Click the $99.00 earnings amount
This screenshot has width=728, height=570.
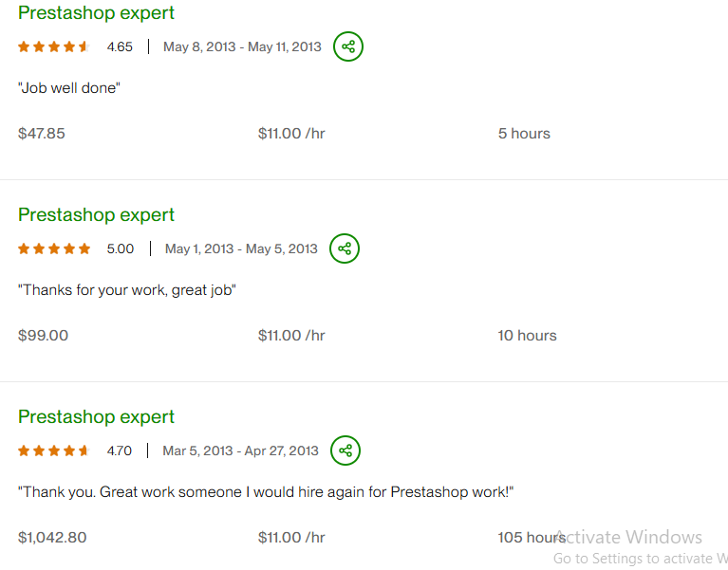pos(43,336)
